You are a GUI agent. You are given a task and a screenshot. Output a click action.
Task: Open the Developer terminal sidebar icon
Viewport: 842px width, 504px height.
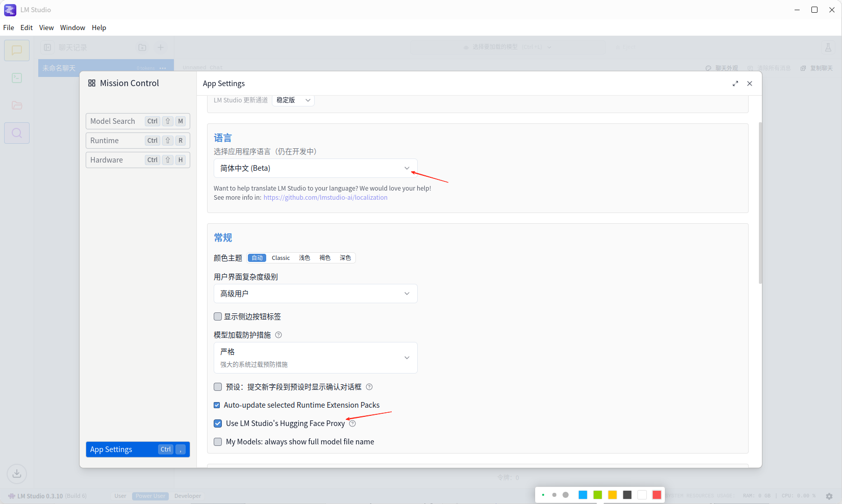tap(17, 78)
